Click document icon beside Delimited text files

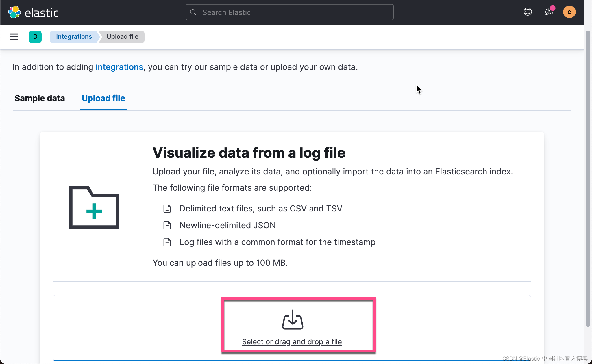167,209
